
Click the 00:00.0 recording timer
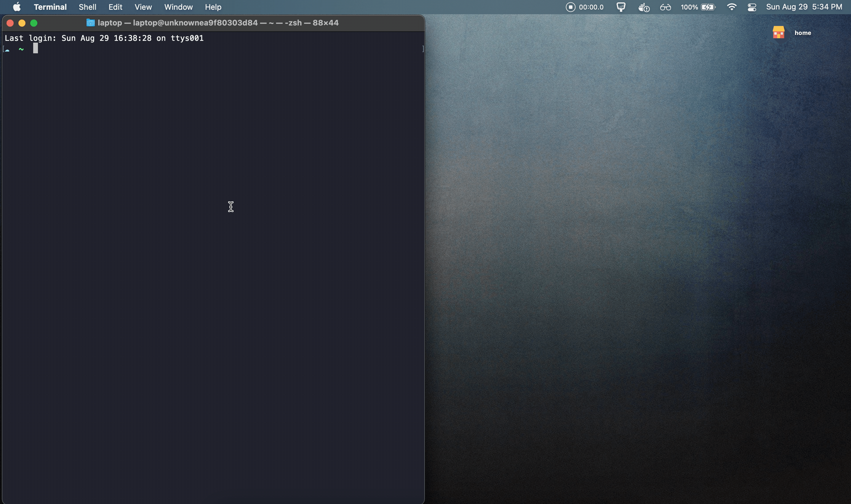pyautogui.click(x=591, y=7)
